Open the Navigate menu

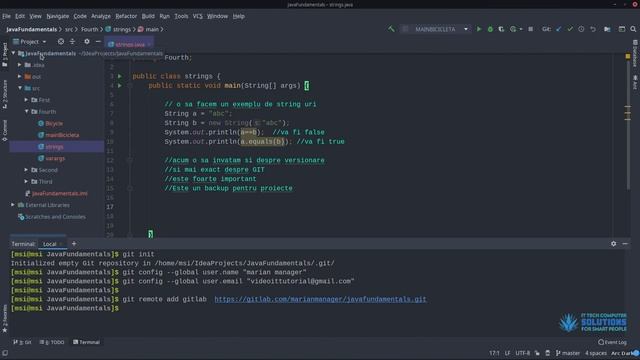click(x=58, y=16)
